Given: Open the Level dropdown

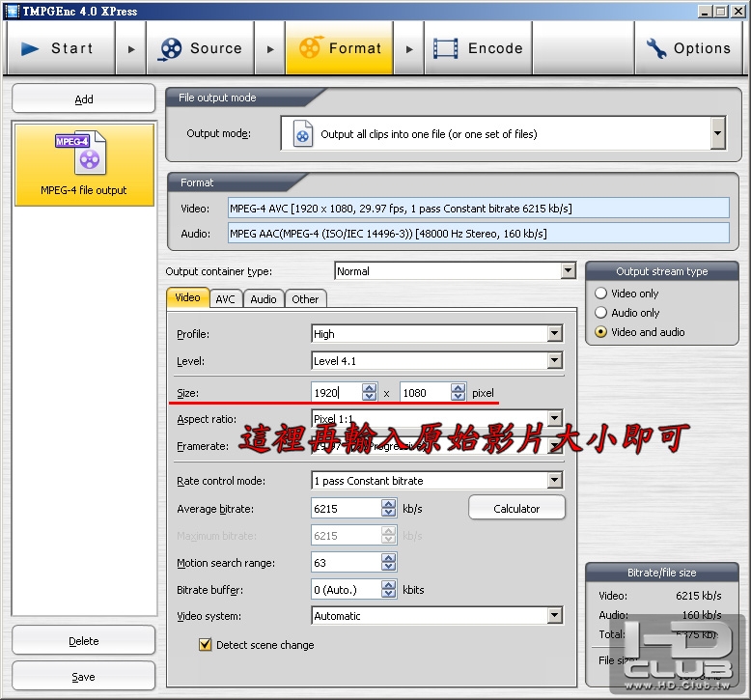Looking at the screenshot, I should pos(555,360).
